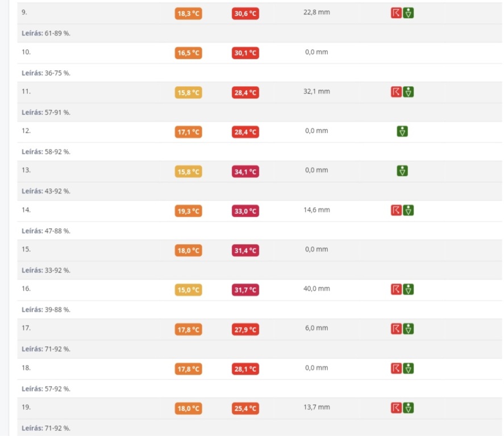The height and width of the screenshot is (436, 504).
Task: Click the 15,0 °C minimum temperature badge
Action: coord(188,290)
